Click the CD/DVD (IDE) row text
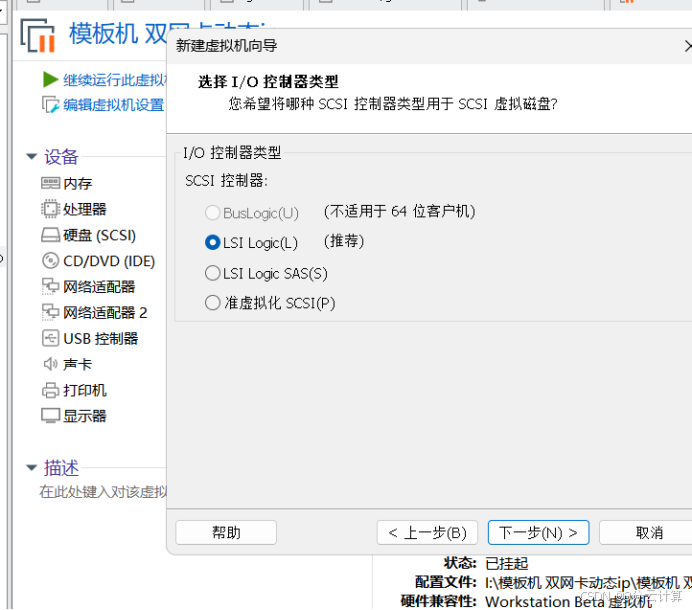 tap(109, 261)
